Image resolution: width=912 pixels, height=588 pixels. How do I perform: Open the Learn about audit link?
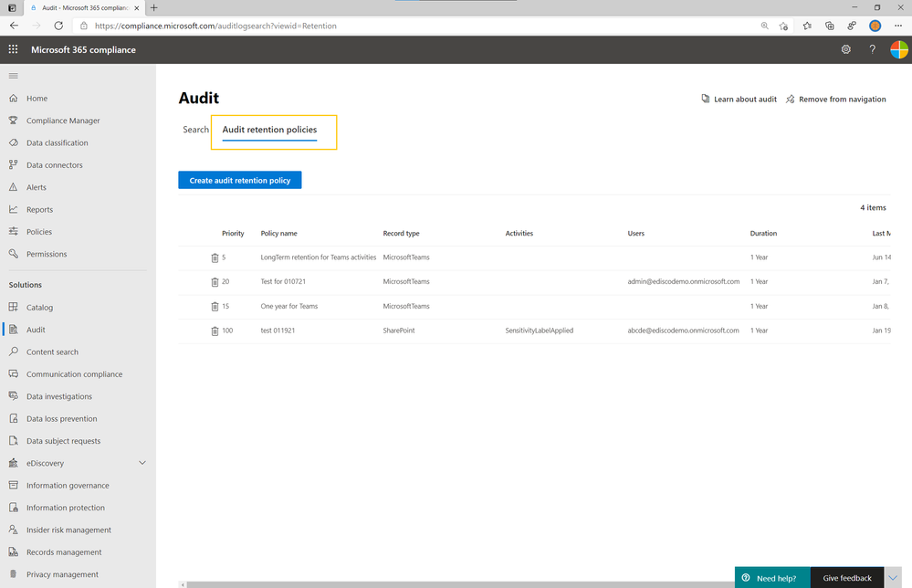(739, 100)
